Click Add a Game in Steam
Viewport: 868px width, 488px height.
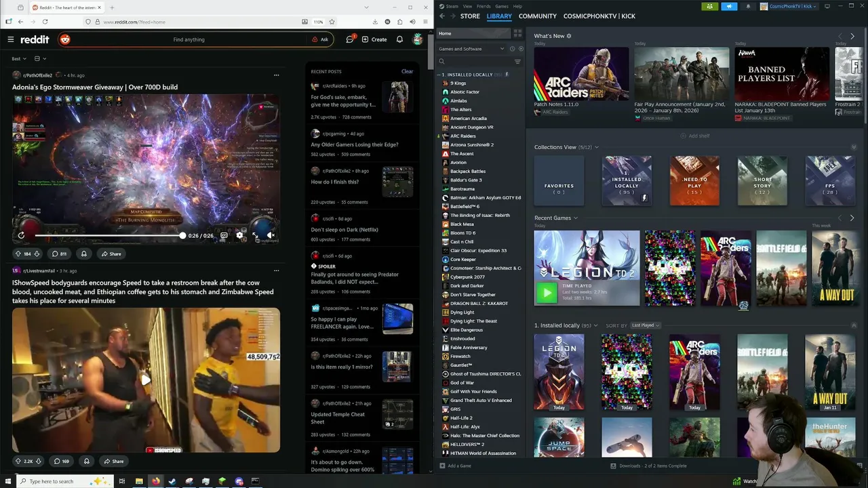(x=456, y=466)
